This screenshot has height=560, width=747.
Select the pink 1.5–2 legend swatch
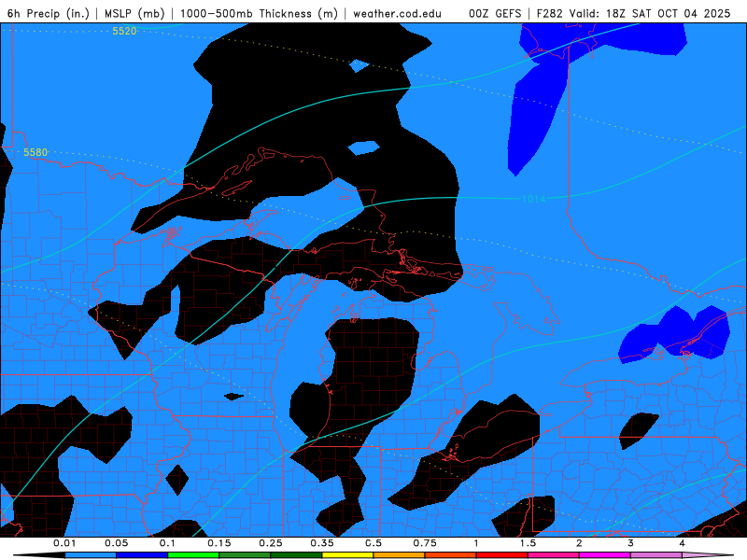(x=554, y=555)
